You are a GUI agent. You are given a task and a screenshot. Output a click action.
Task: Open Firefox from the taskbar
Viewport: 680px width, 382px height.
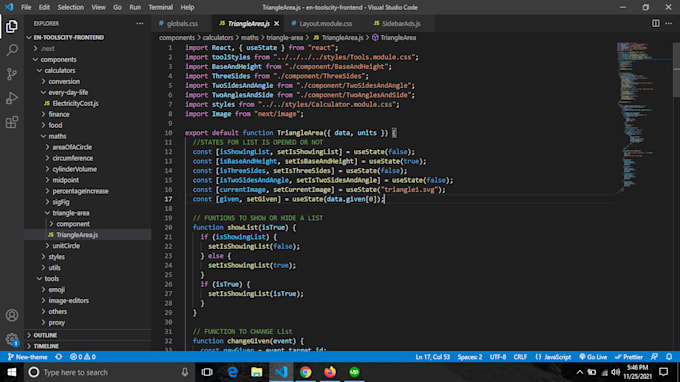(330, 372)
